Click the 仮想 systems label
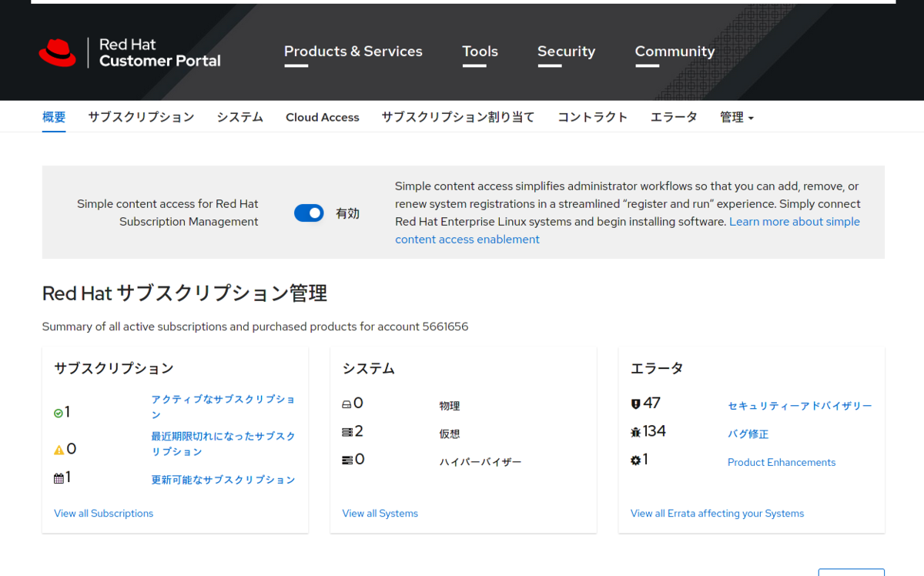 tap(450, 434)
